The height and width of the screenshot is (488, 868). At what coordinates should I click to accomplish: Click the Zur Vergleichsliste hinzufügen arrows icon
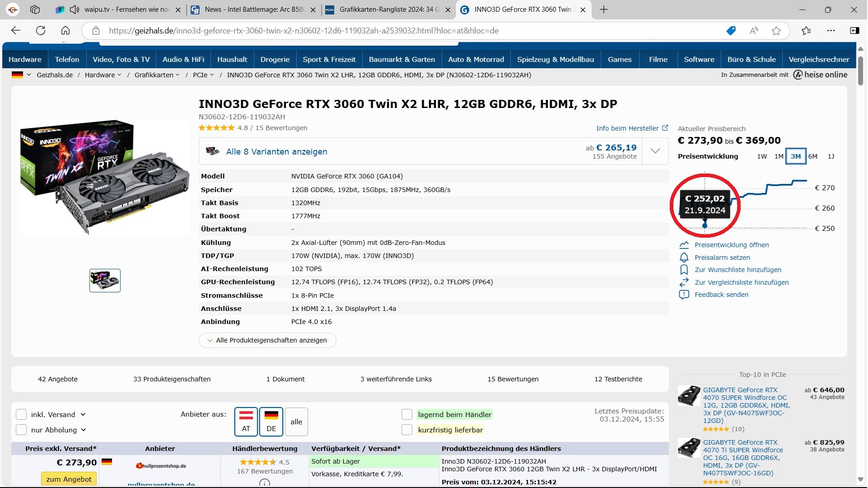(685, 282)
